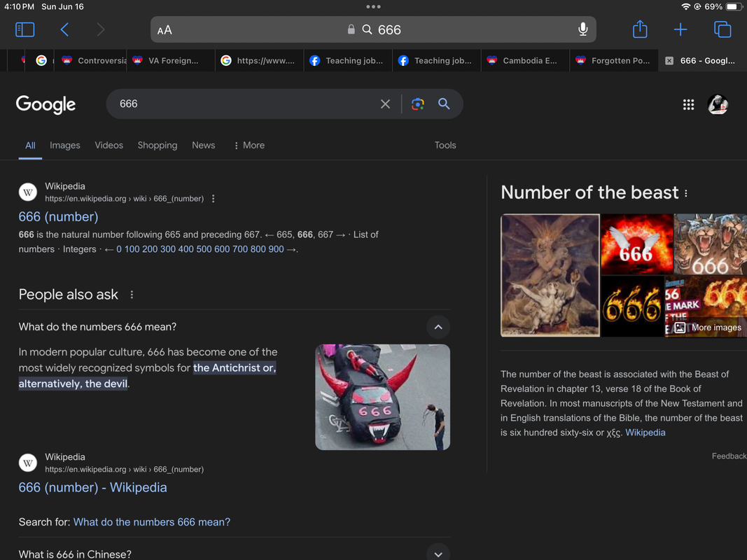The height and width of the screenshot is (560, 747).
Task: Search by image with Google Lens
Action: click(418, 104)
